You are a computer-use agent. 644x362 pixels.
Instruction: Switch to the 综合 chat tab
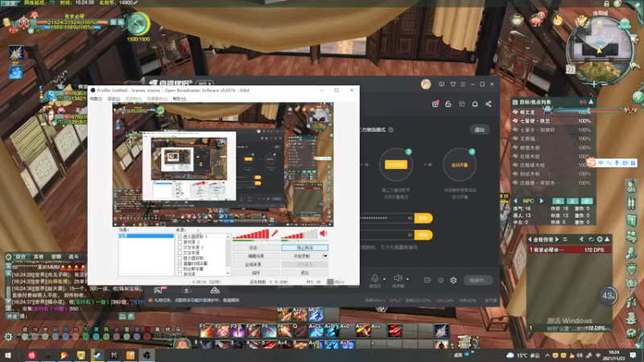coord(21,257)
